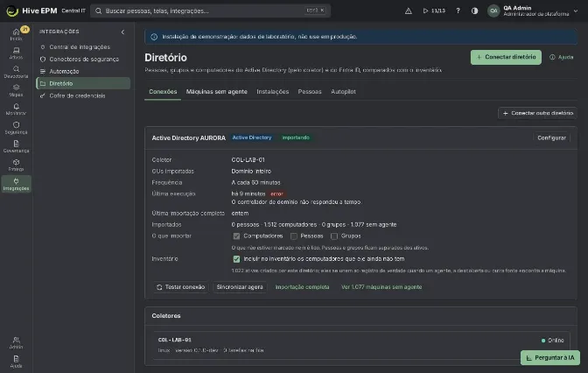Toggle the include computers in inventory checkbox
Viewport: 588px width, 373px height.
236,259
